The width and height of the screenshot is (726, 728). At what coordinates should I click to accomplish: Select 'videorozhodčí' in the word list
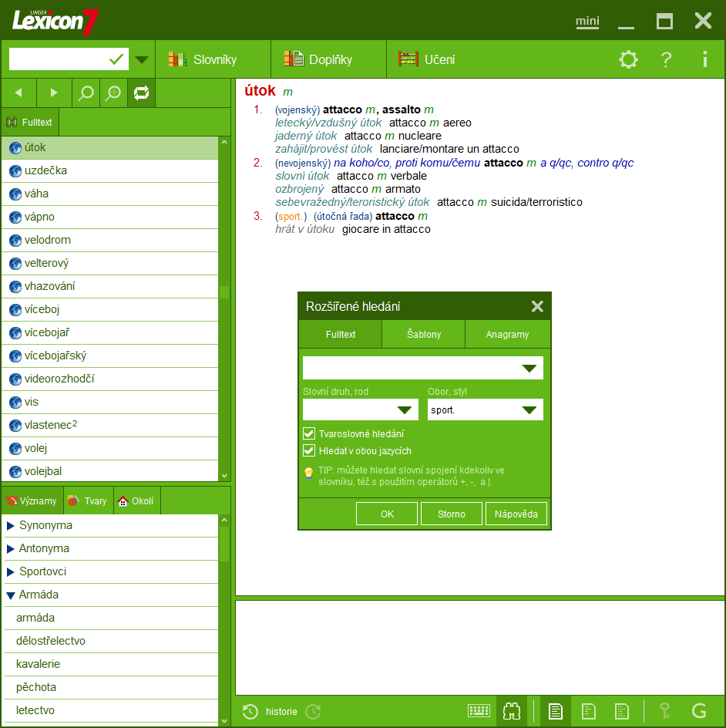coord(110,379)
